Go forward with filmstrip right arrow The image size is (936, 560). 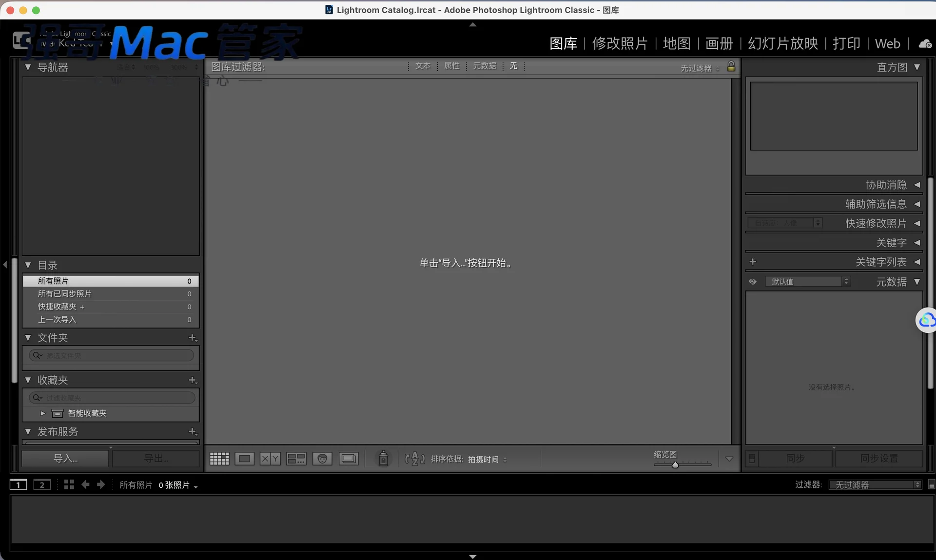(x=101, y=484)
